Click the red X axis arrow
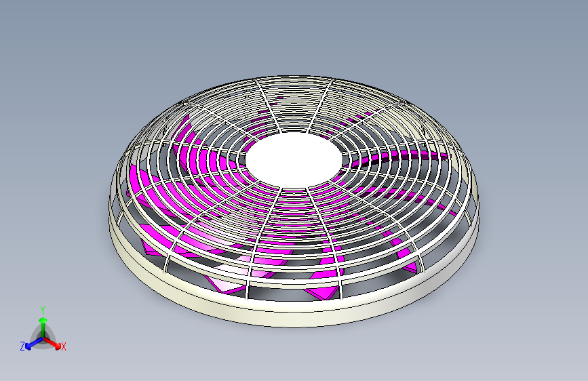Screen dimensions: 588x381 point(52,343)
